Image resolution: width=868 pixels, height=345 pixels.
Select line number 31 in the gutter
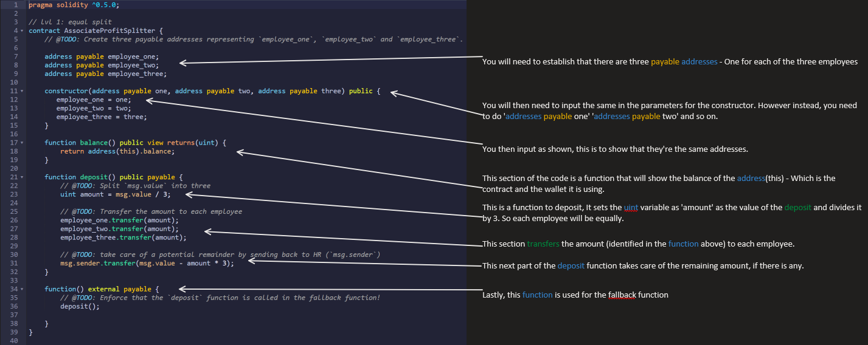pyautogui.click(x=13, y=264)
